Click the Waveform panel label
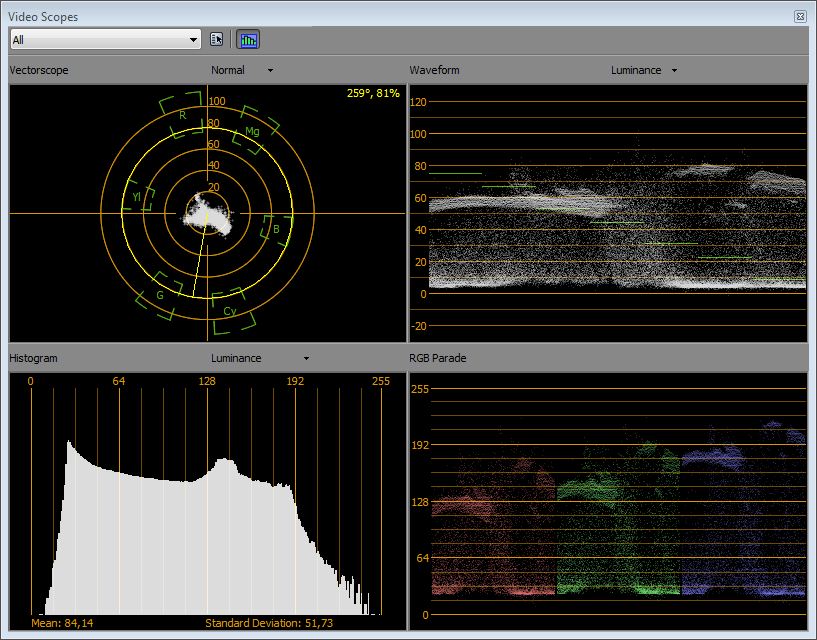Image resolution: width=817 pixels, height=640 pixels. 435,70
